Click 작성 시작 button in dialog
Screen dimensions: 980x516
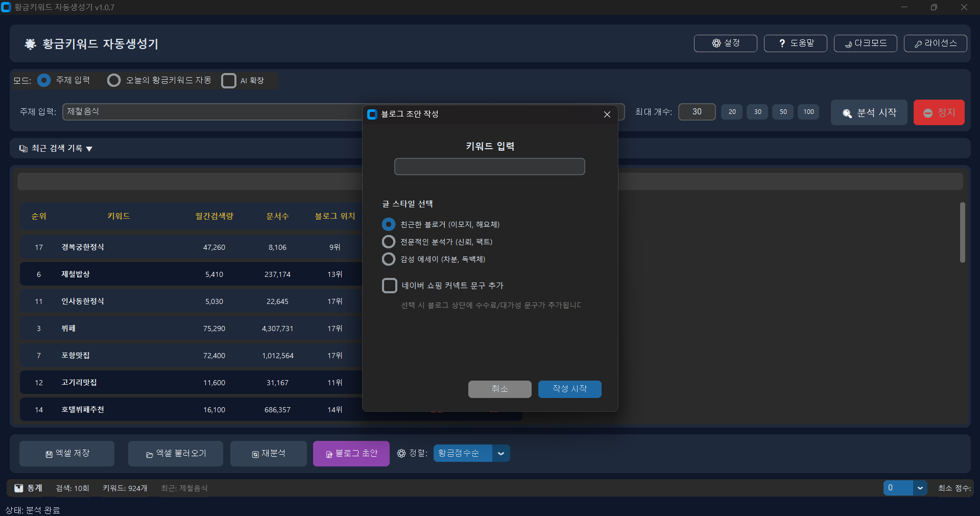click(x=569, y=389)
